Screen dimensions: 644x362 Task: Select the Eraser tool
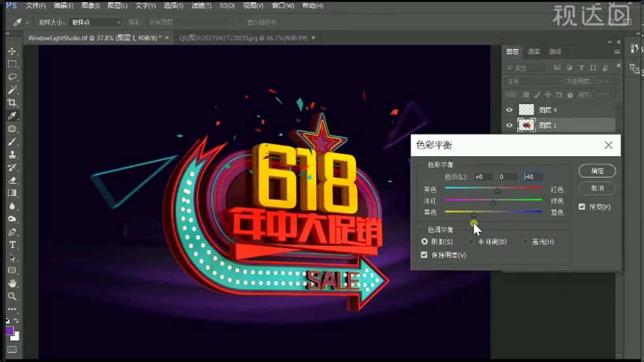(x=12, y=180)
